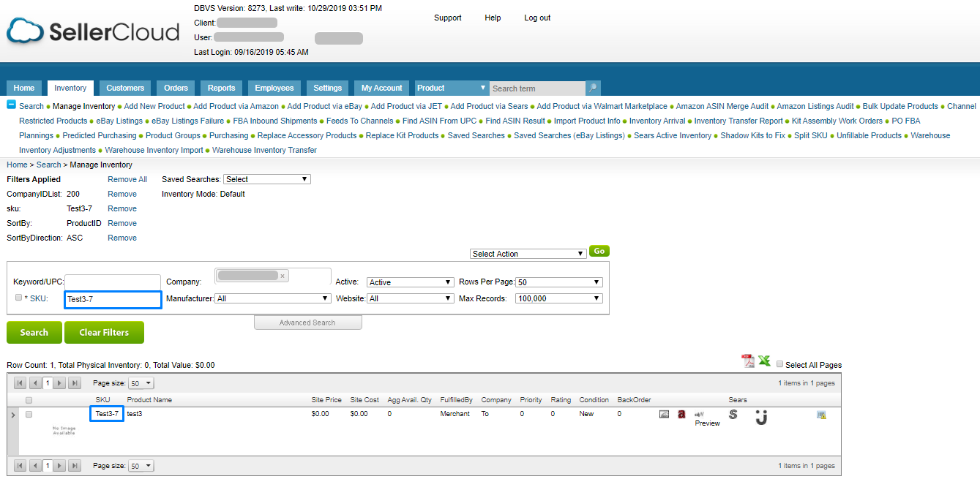The width and height of the screenshot is (980, 479).
Task: Export results using the PDF icon
Action: point(747,361)
